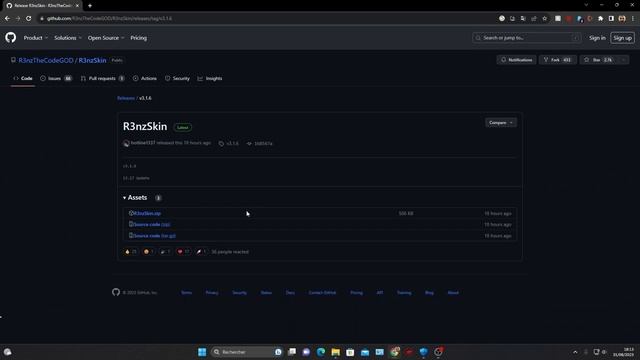
Task: Switch to the Code tab
Action: [x=23, y=78]
